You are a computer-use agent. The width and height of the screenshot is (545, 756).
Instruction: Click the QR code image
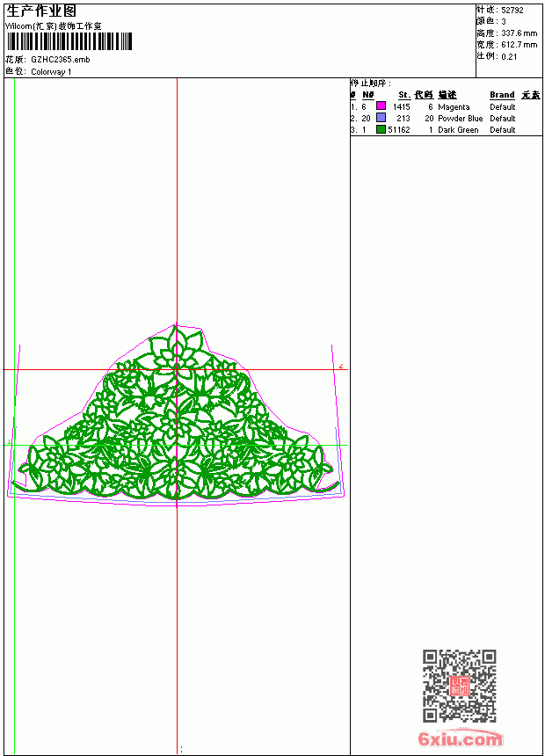pyautogui.click(x=460, y=686)
